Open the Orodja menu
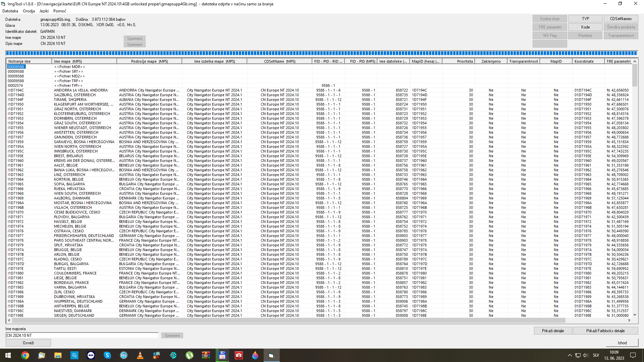 coord(29,11)
